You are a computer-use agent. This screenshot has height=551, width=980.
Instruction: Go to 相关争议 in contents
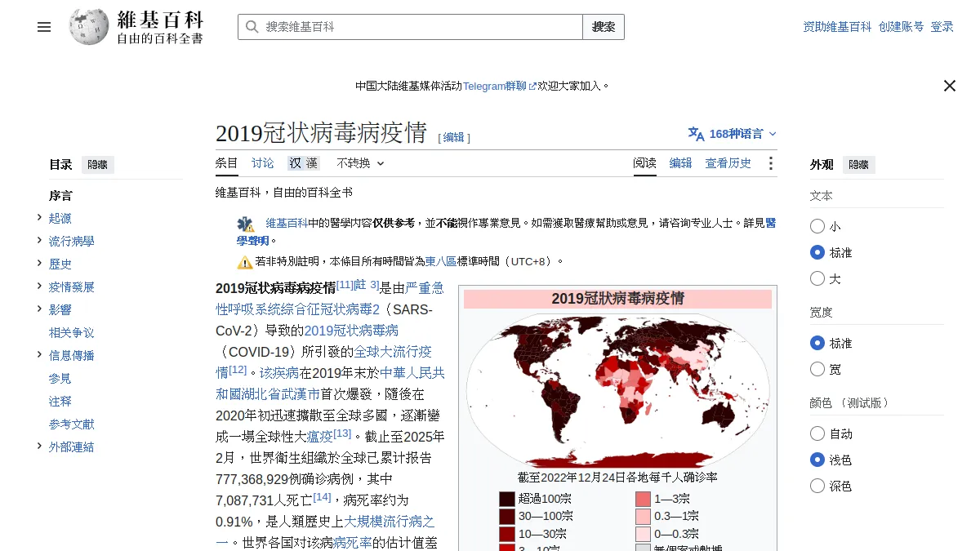pyautogui.click(x=72, y=333)
